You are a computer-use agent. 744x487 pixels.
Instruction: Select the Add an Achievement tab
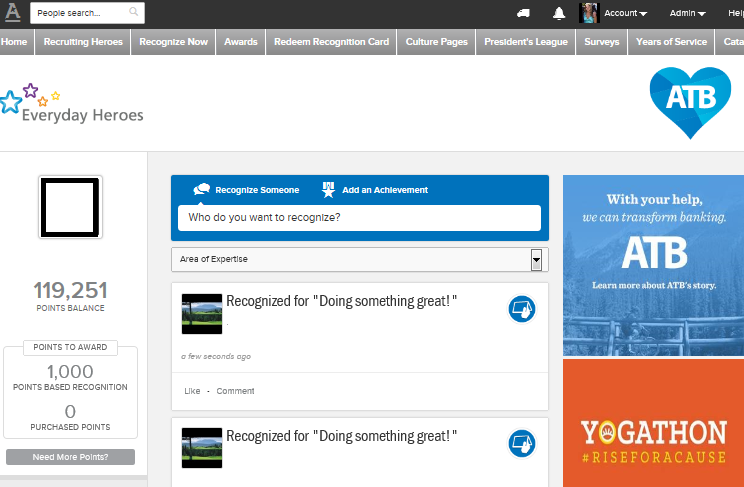pos(375,190)
